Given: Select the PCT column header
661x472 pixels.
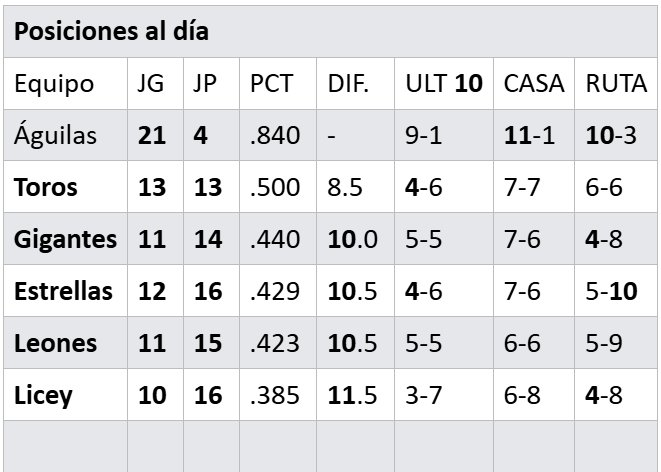Looking at the screenshot, I should pyautogui.click(x=272, y=83).
